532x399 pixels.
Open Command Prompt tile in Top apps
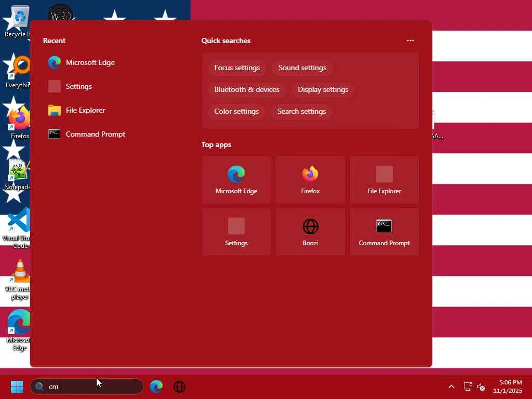(x=384, y=232)
